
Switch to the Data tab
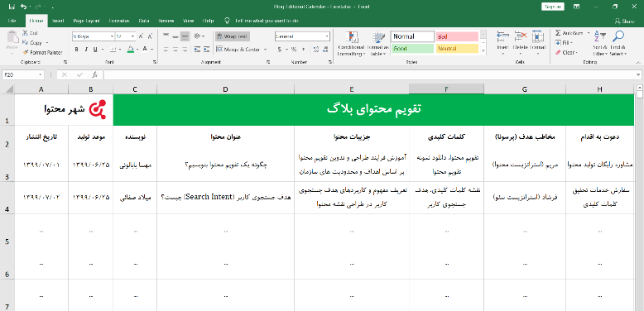tap(144, 21)
